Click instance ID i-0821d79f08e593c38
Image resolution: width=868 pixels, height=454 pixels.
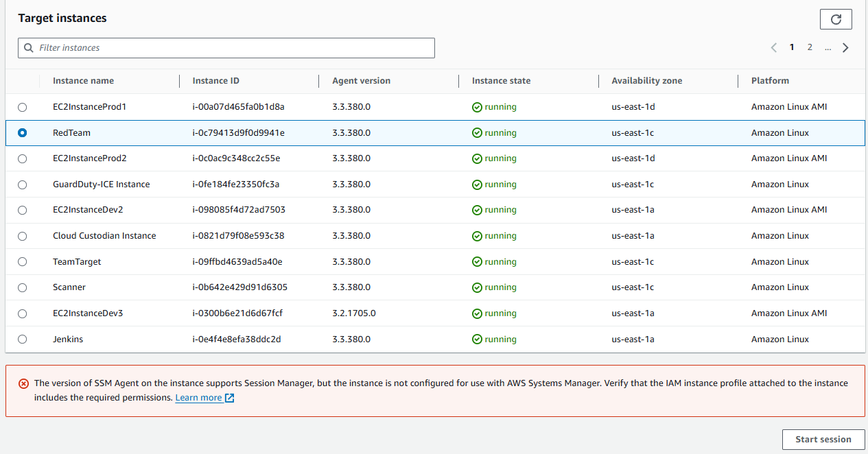(x=238, y=236)
